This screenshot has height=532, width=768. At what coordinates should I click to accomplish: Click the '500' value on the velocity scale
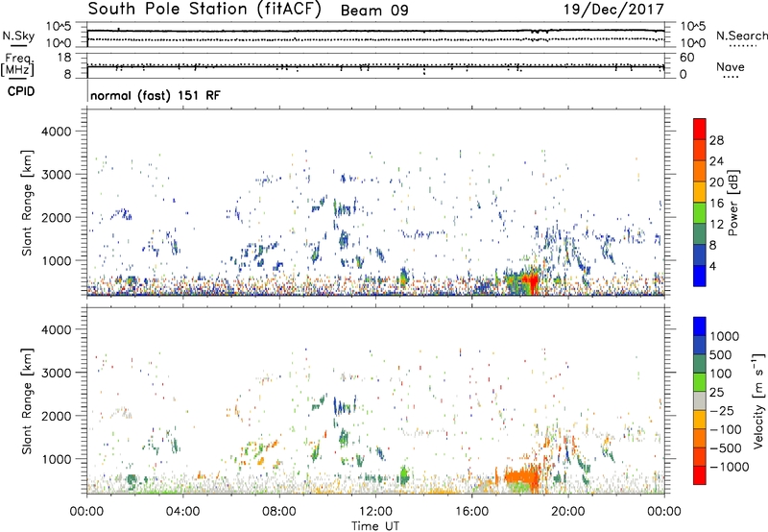[720, 355]
